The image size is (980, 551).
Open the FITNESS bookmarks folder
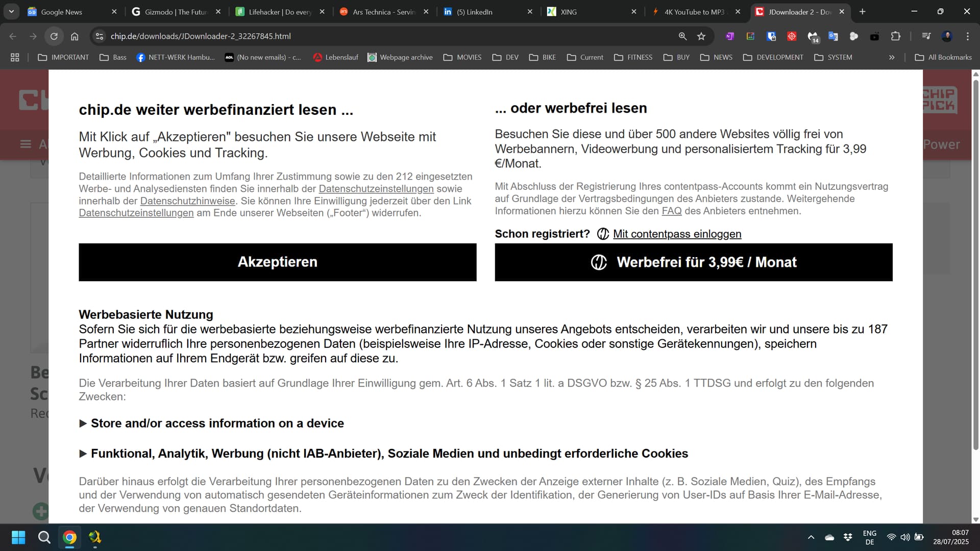(x=633, y=57)
